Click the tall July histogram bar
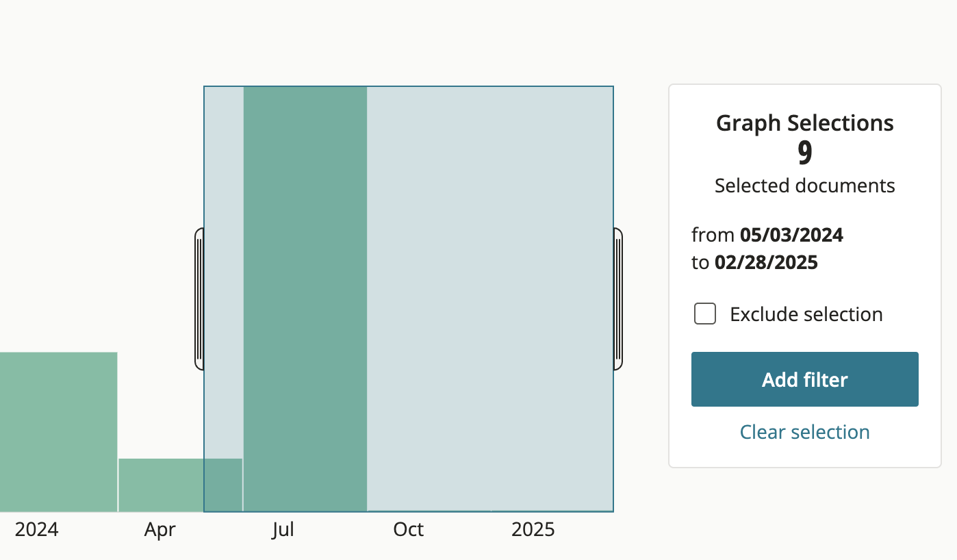This screenshot has height=560, width=957. tap(305, 299)
